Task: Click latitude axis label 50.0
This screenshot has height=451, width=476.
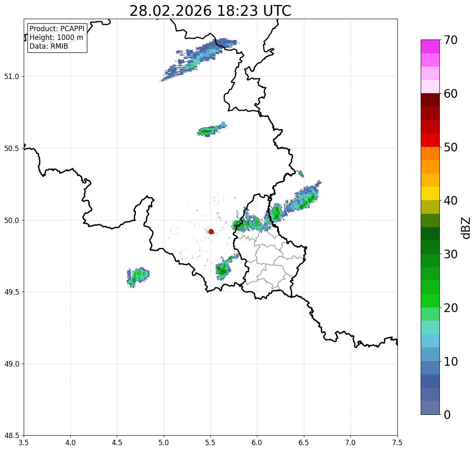Action: [12, 221]
